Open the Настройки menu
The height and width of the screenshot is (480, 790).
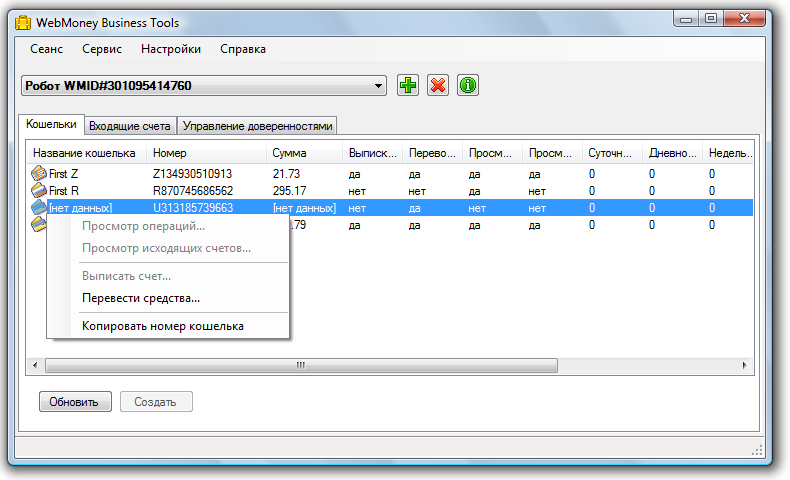click(x=171, y=49)
